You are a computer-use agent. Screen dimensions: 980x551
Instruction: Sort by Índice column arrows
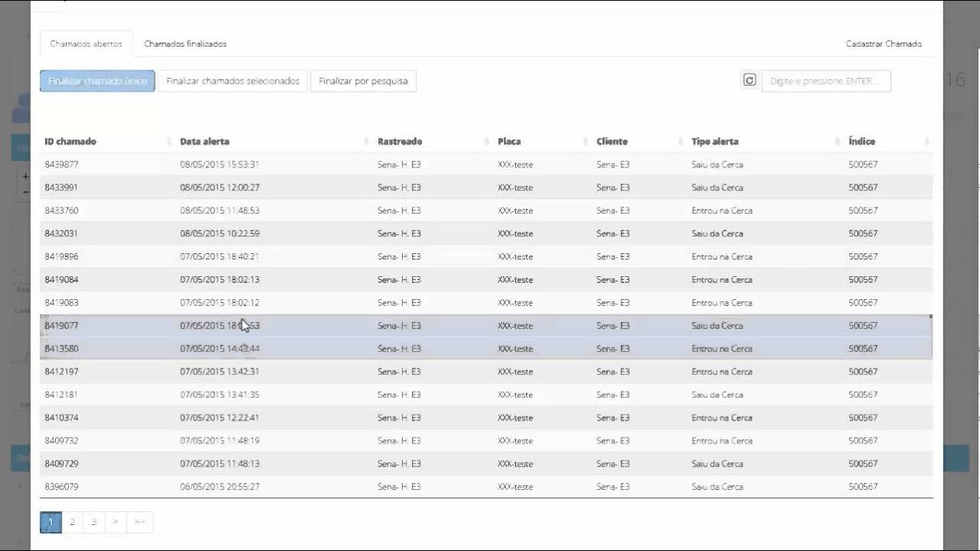tap(926, 142)
